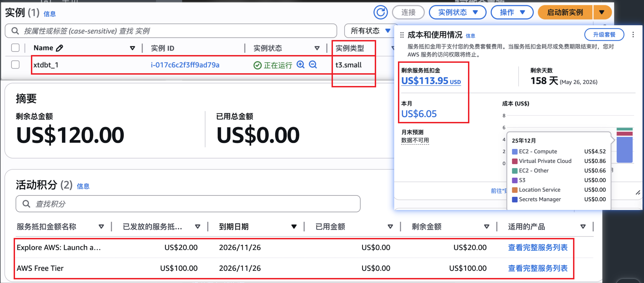Click the refresh instances icon
This screenshot has height=283, width=644.
pyautogui.click(x=380, y=12)
